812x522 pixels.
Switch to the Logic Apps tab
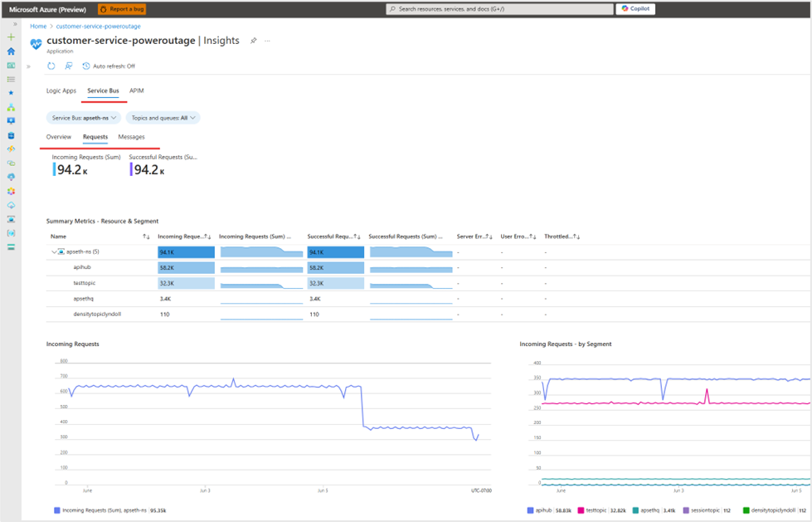pyautogui.click(x=61, y=90)
